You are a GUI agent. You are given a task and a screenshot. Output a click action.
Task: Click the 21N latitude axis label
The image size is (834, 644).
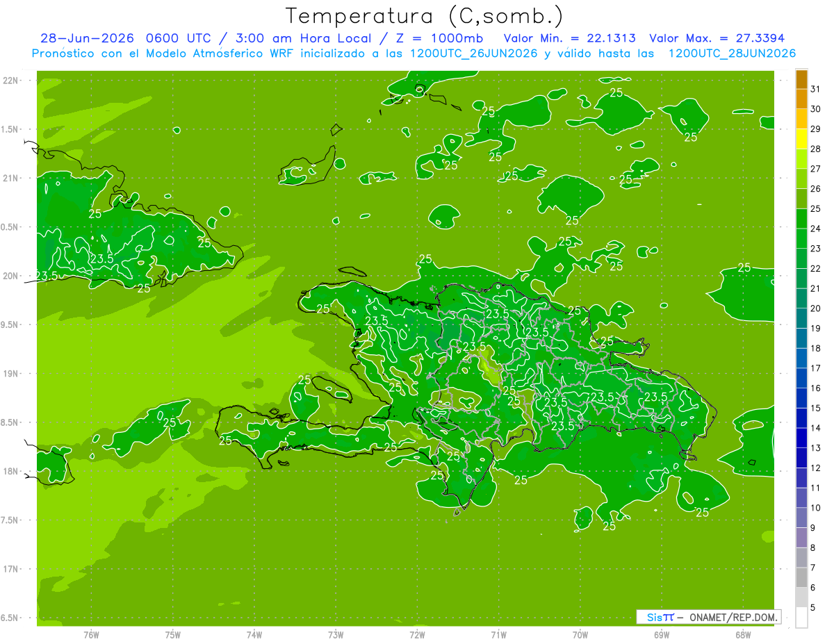(x=10, y=178)
